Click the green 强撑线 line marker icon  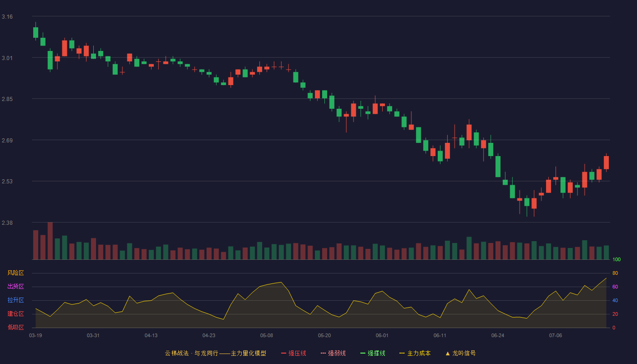(363, 353)
